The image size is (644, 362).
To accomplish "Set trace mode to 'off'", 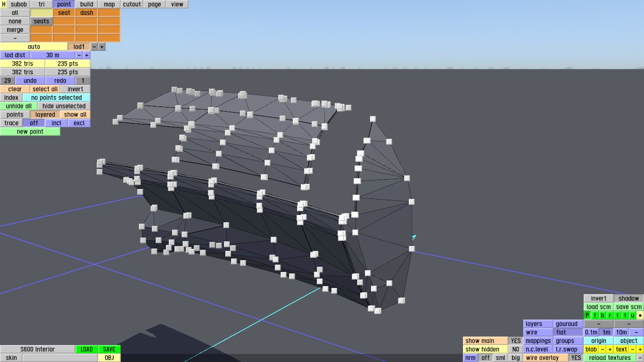I will (34, 123).
